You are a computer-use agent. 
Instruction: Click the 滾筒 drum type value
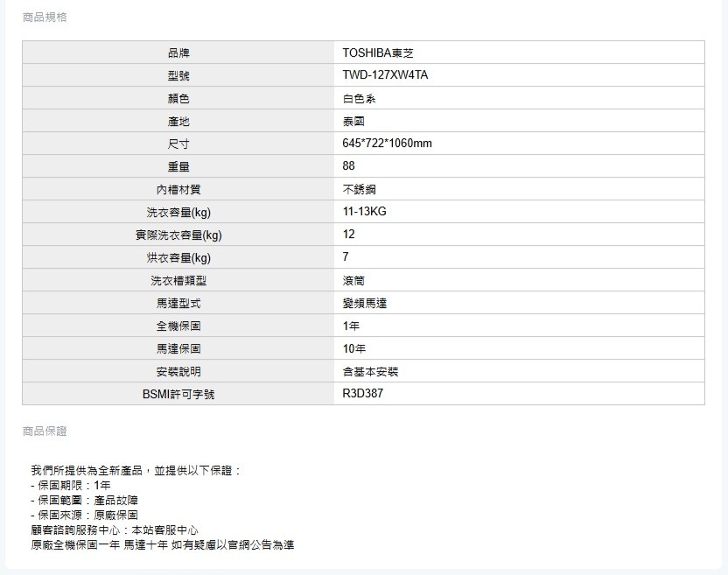[x=353, y=281]
